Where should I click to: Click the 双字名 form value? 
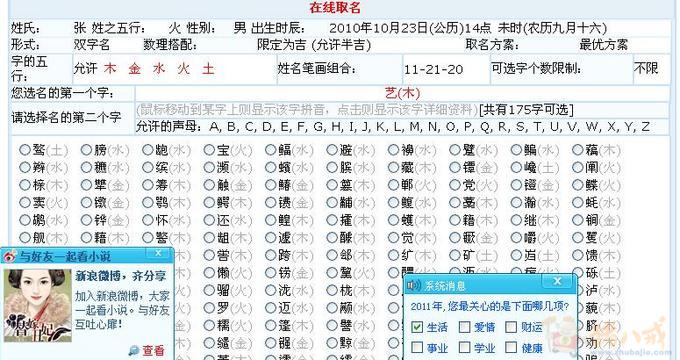(92, 45)
